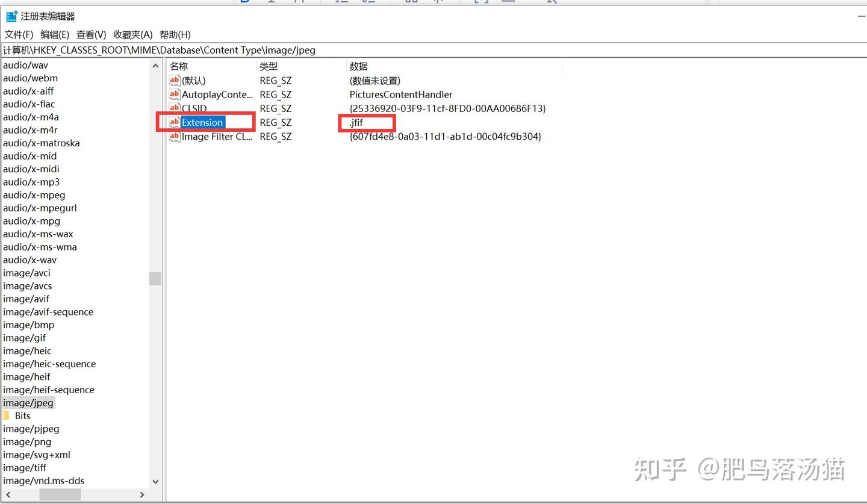Click the 数据 column header

tap(358, 66)
